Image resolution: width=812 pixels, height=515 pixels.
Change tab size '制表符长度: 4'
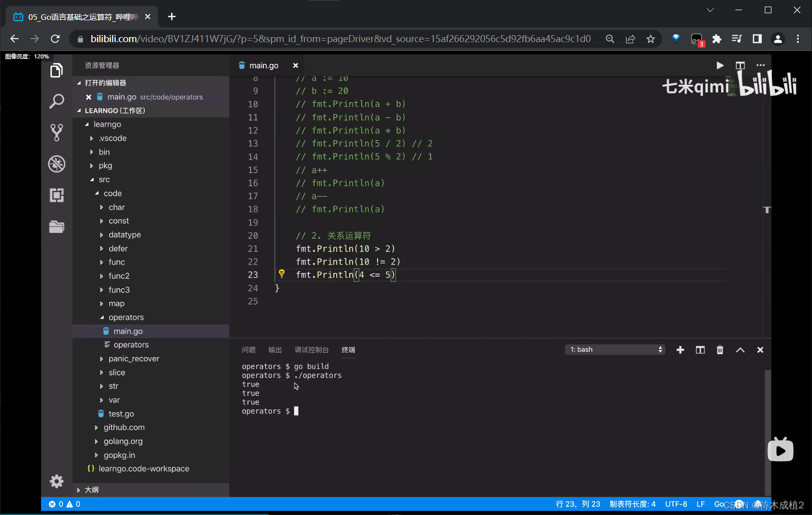pyautogui.click(x=632, y=504)
